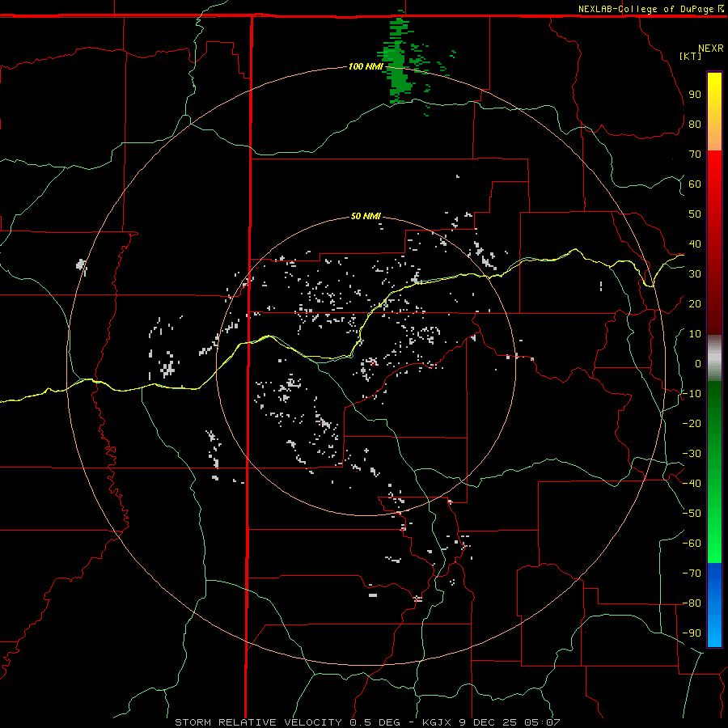Click the 40 value on the velocity scale
Viewport: 728px width, 728px height.
[x=695, y=243]
